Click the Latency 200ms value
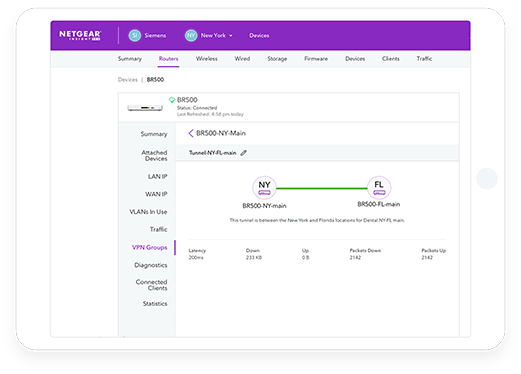Image resolution: width=521 pixels, height=374 pixels. [x=196, y=258]
